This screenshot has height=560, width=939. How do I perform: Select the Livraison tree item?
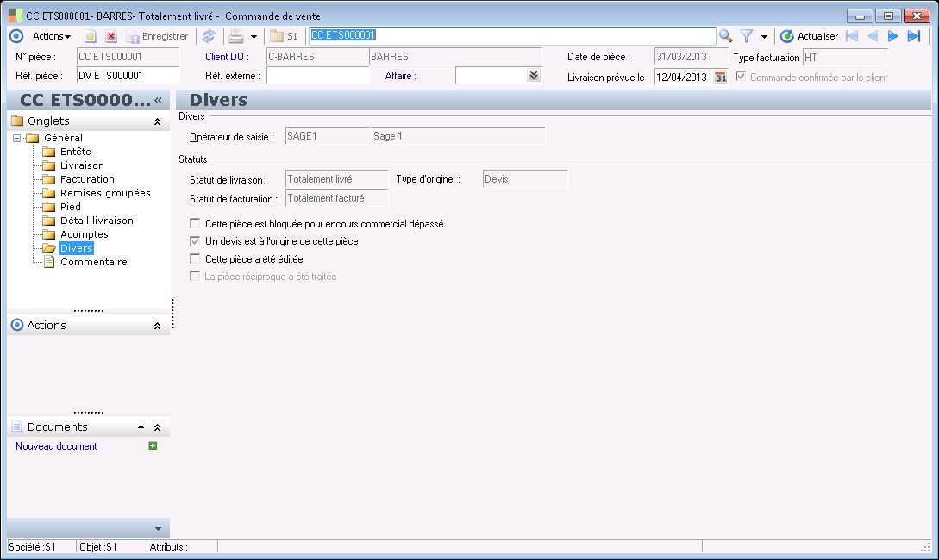82,165
